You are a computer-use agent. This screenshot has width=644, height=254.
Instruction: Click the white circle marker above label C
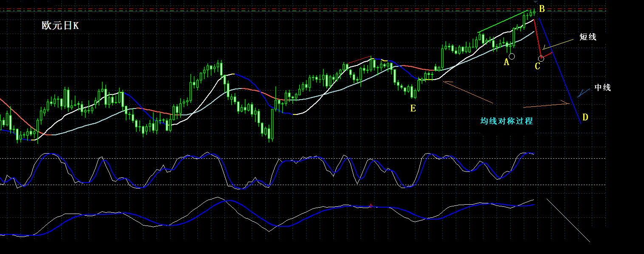point(541,58)
